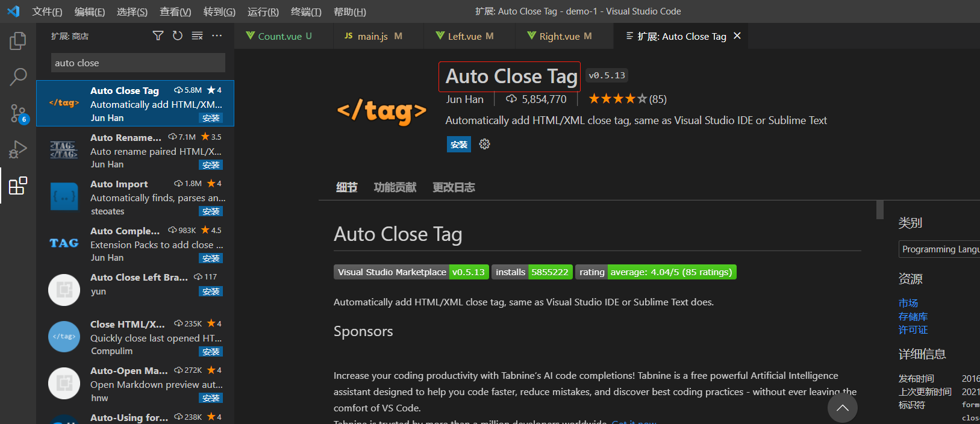
Task: Click the Auto Complete Tag TAG icon
Action: click(64, 243)
